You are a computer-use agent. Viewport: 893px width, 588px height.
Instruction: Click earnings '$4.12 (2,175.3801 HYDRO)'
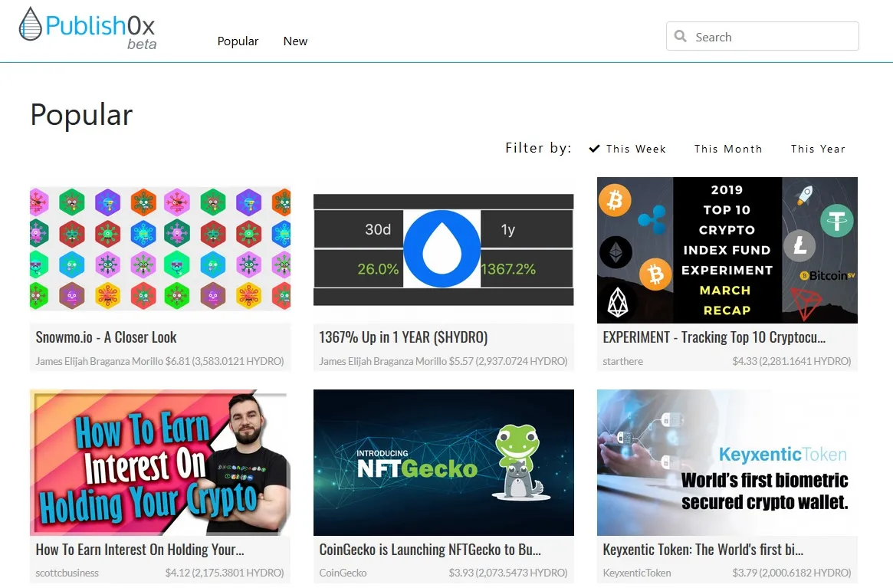coord(225,573)
